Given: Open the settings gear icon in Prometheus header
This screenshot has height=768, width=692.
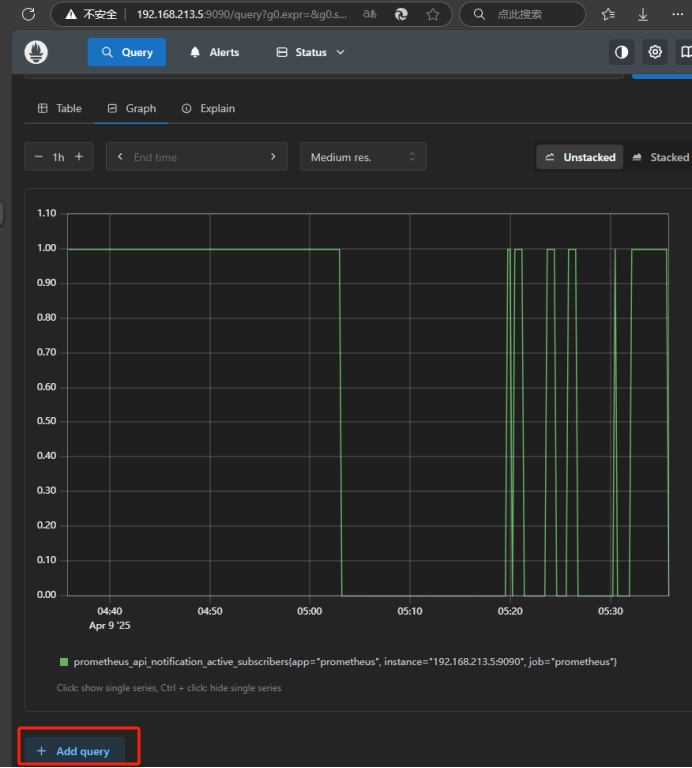Looking at the screenshot, I should pyautogui.click(x=655, y=52).
